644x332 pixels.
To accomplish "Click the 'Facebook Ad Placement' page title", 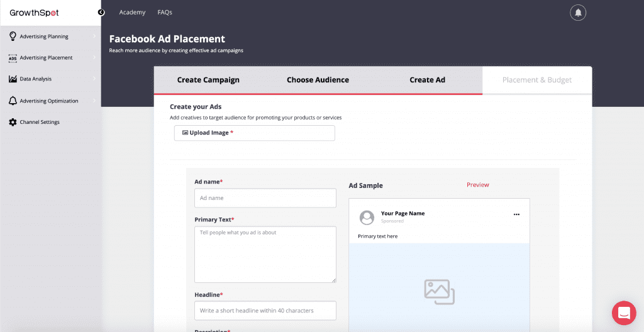I will click(x=167, y=39).
